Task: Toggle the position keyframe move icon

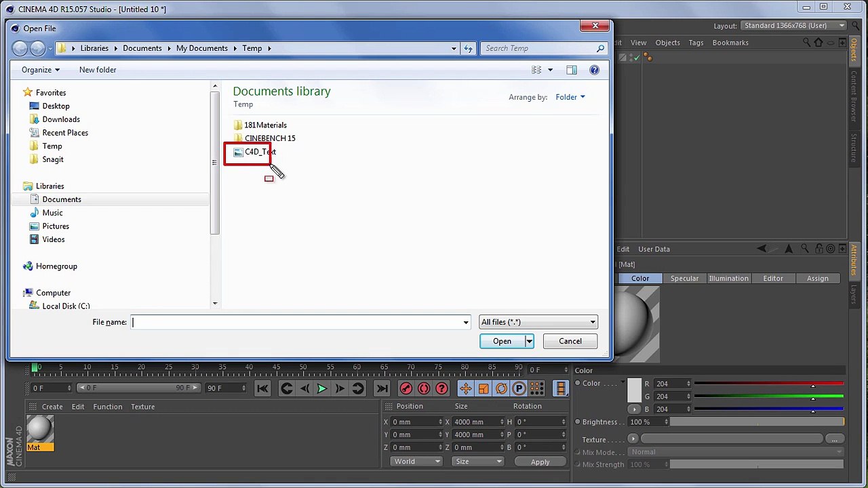Action: (465, 388)
